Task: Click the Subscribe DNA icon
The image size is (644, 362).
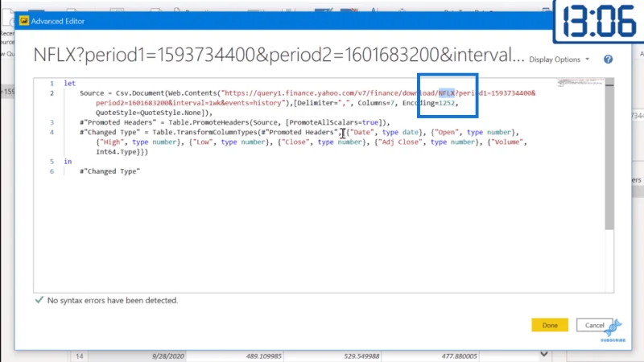Action: [x=613, y=331]
